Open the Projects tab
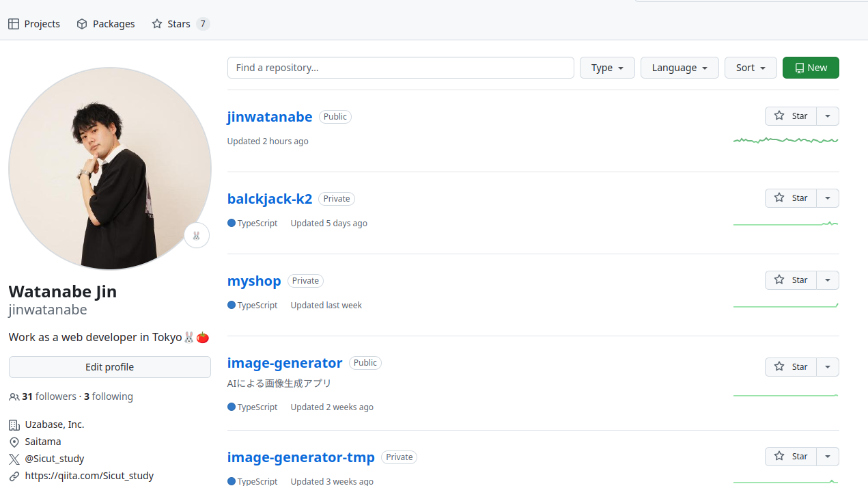Image resolution: width=868 pixels, height=486 pixels. (34, 24)
